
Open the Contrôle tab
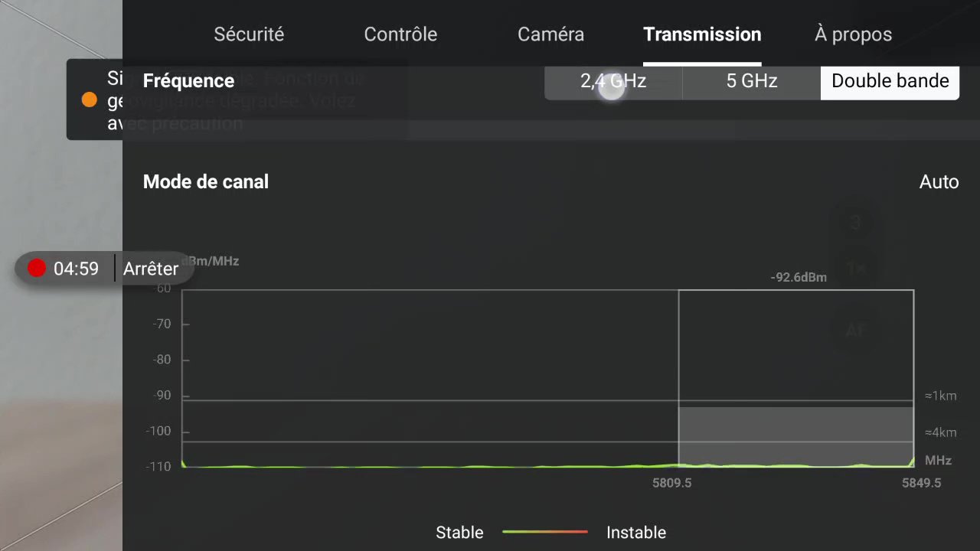point(400,34)
